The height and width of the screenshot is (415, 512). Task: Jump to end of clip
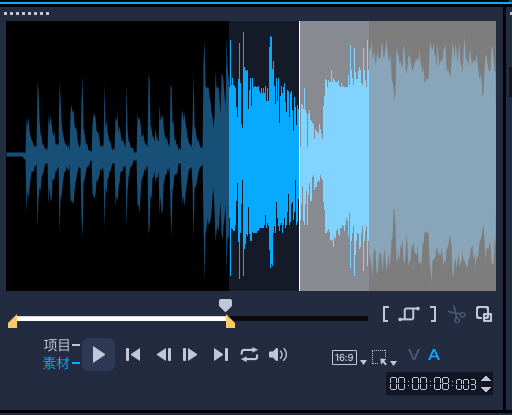(221, 354)
